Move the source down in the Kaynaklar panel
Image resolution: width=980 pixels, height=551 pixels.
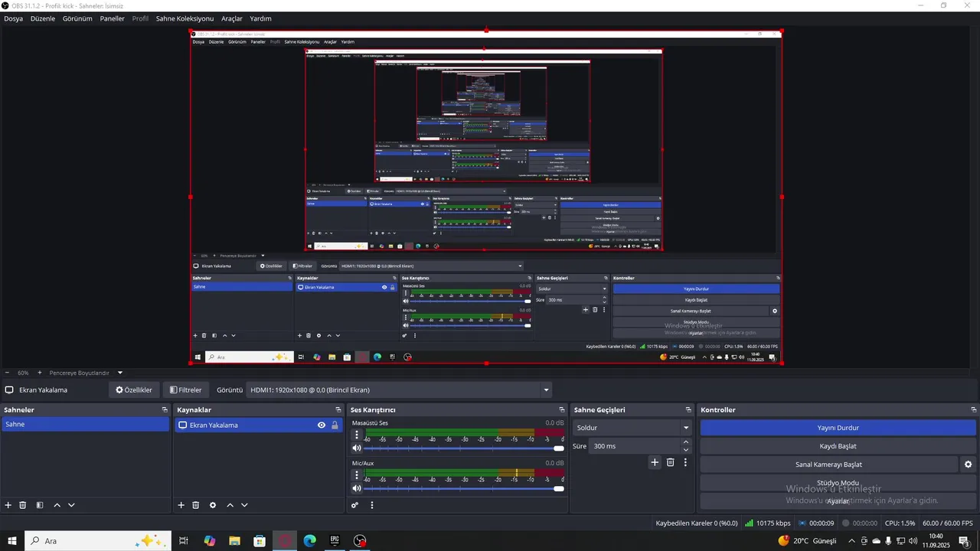244,505
